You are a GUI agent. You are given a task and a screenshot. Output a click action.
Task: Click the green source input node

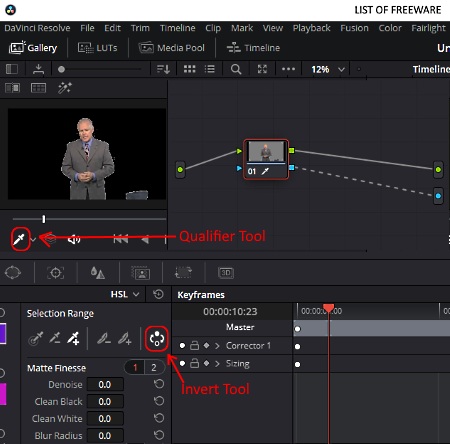180,169
